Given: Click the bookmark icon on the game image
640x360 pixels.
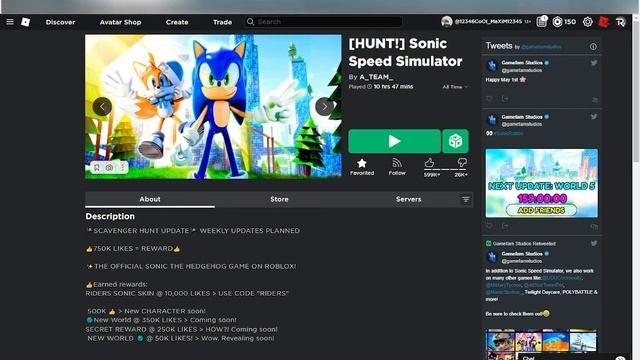Looking at the screenshot, I should point(97,167).
